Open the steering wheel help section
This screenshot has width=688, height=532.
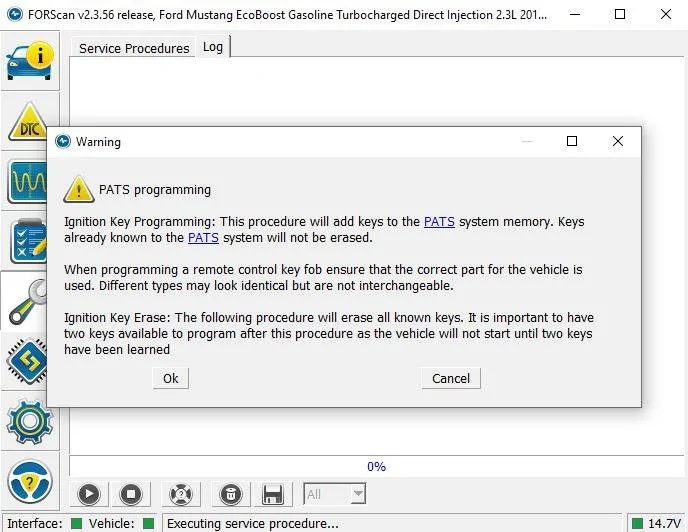pos(29,482)
